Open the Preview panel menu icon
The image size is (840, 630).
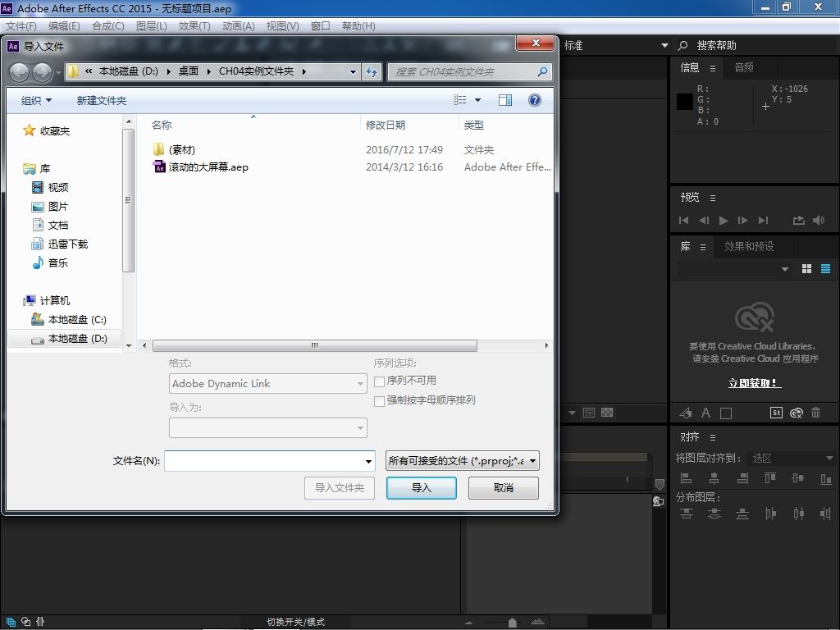(x=713, y=199)
